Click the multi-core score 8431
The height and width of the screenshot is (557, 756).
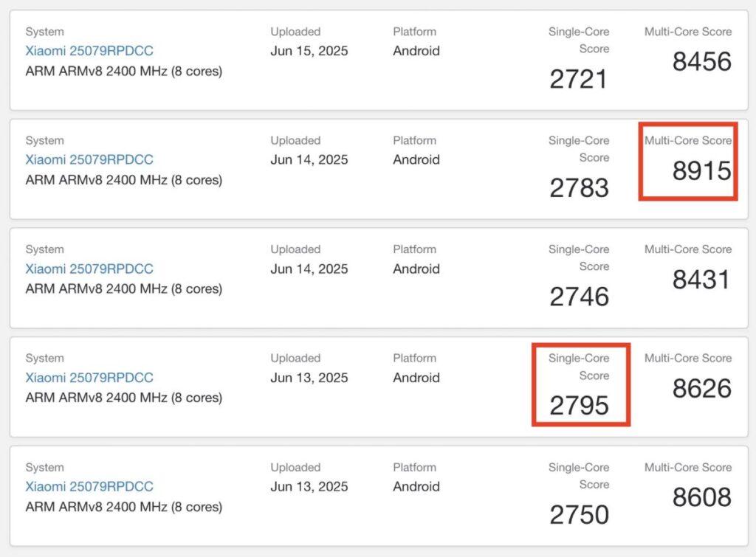(701, 280)
